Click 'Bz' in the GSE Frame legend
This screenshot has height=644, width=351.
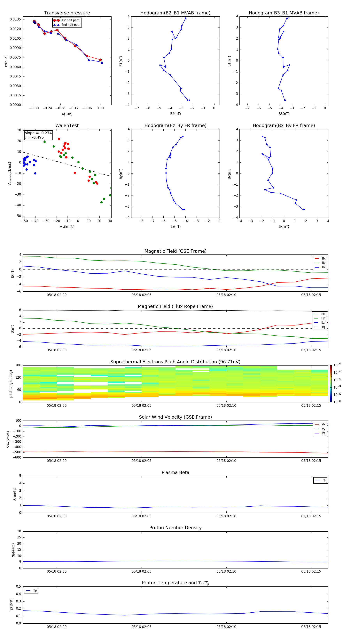click(x=324, y=267)
